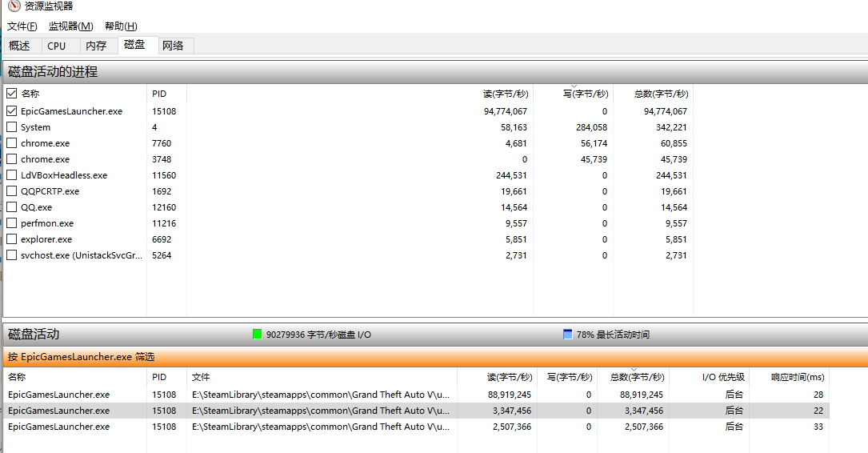Sort processes by the PID column header
Screen dimensions: 868x453
(166, 94)
